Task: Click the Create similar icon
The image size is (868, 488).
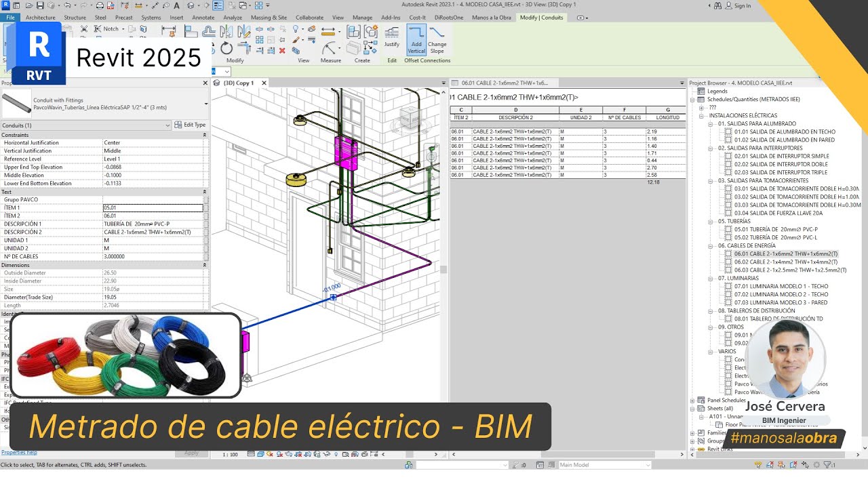Action: coord(371,47)
